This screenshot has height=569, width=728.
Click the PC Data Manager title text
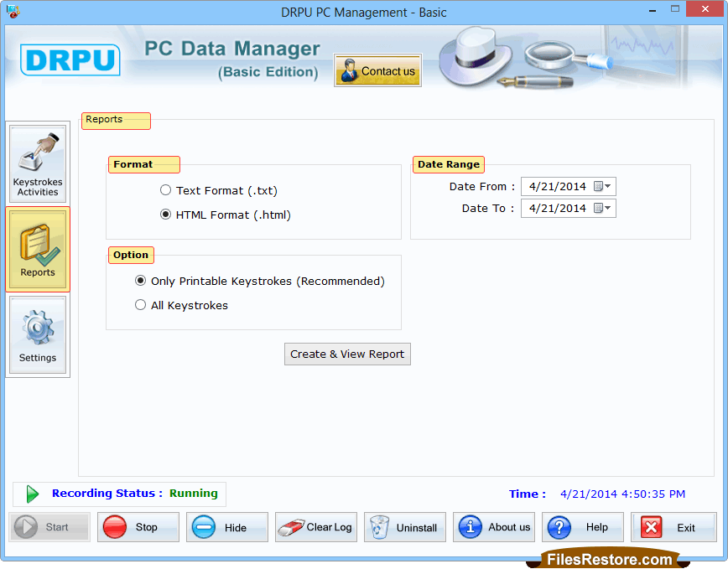coord(232,49)
